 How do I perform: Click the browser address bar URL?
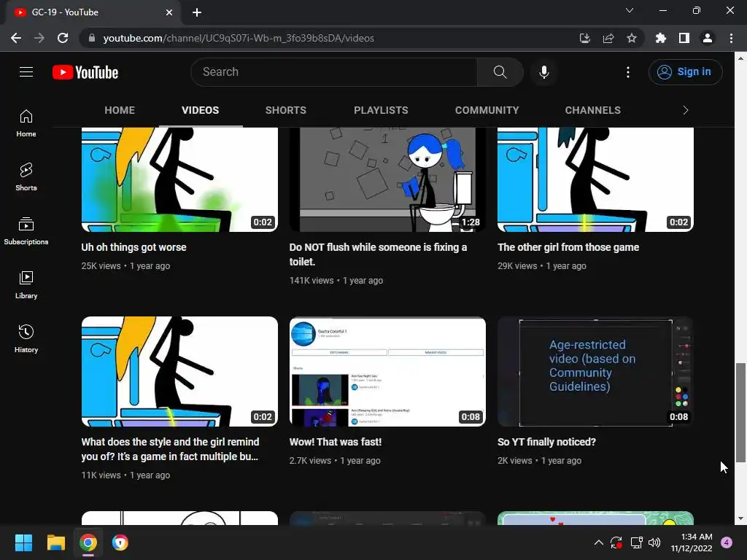click(x=239, y=38)
